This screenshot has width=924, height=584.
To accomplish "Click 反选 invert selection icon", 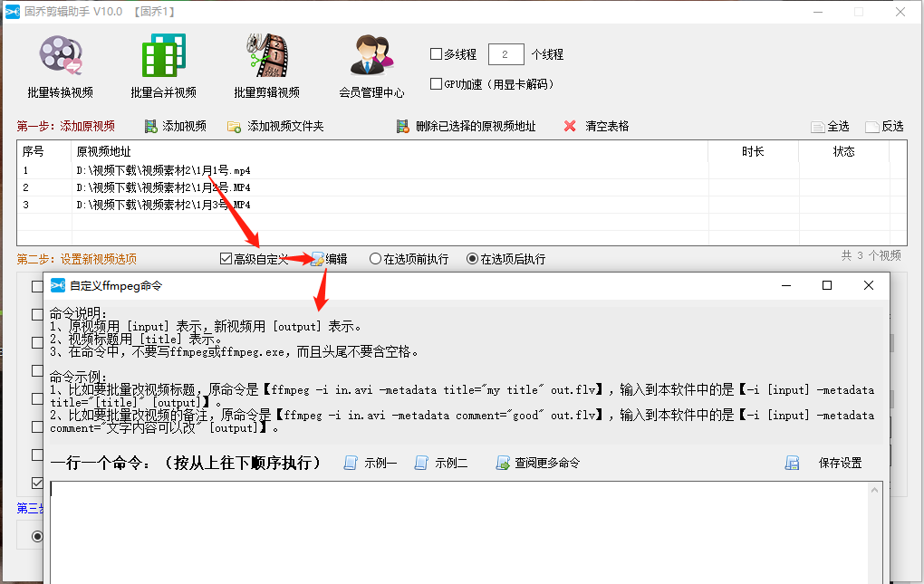I will pos(872,127).
